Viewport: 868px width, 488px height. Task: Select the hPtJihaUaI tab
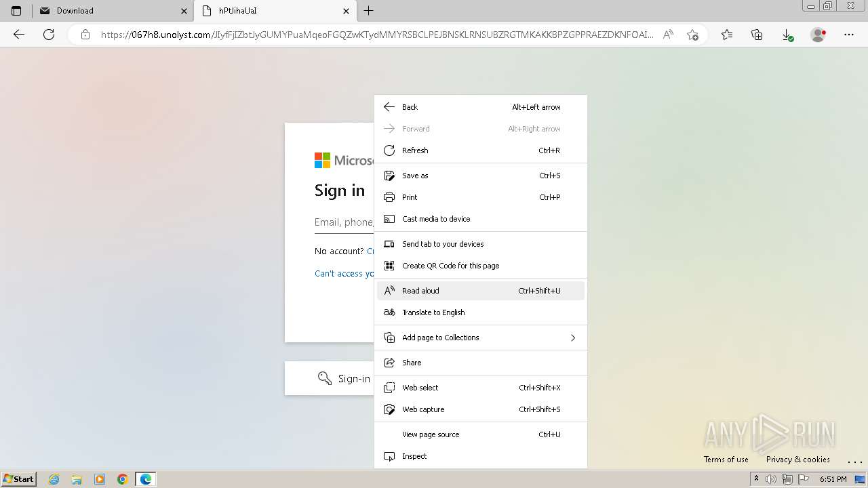click(275, 11)
